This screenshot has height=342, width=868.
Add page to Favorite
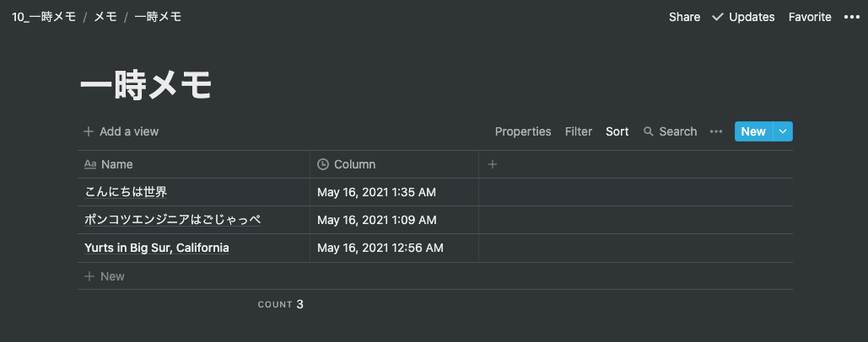(810, 17)
